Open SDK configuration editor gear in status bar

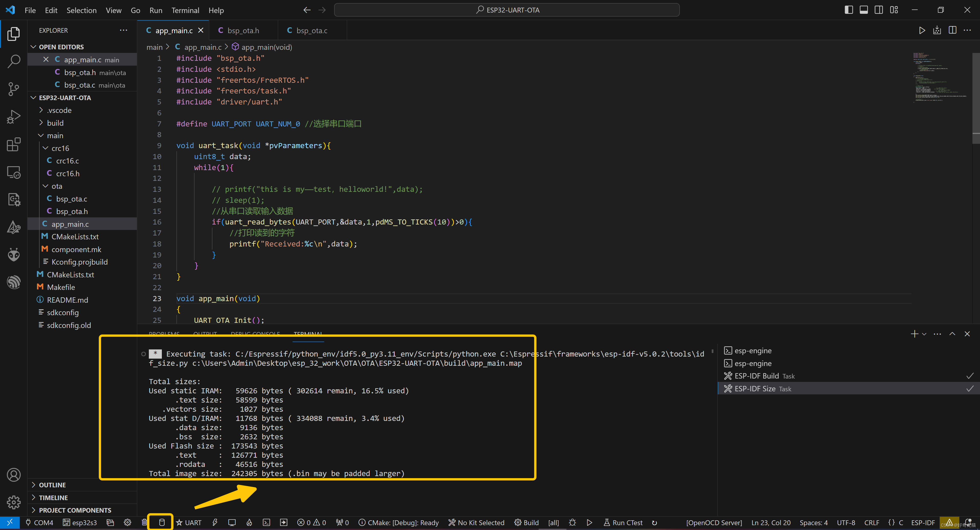127,522
